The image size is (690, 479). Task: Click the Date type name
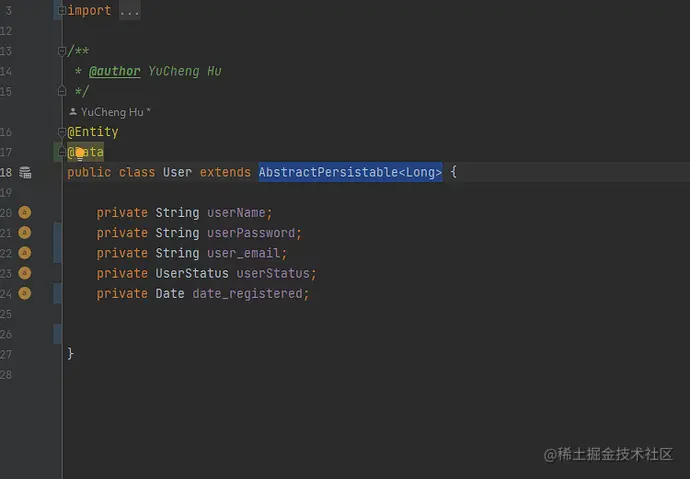[170, 294]
